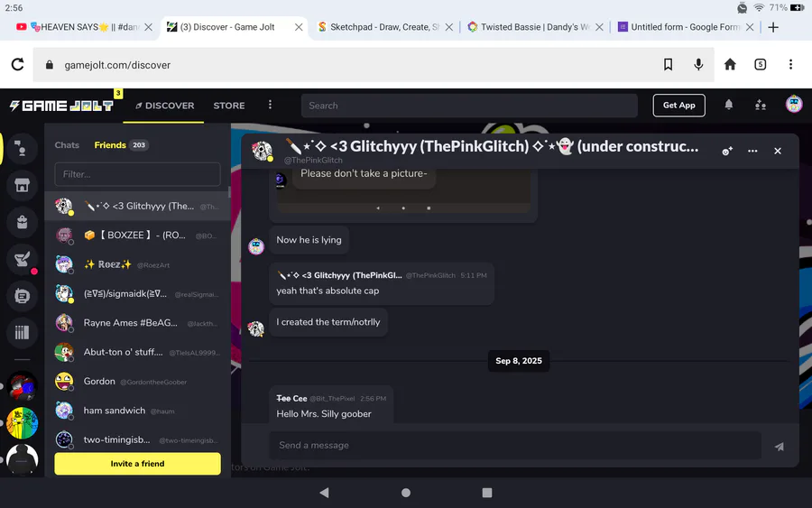Open the shop storefront icon in left rail
This screenshot has width=812, height=508.
click(x=22, y=185)
